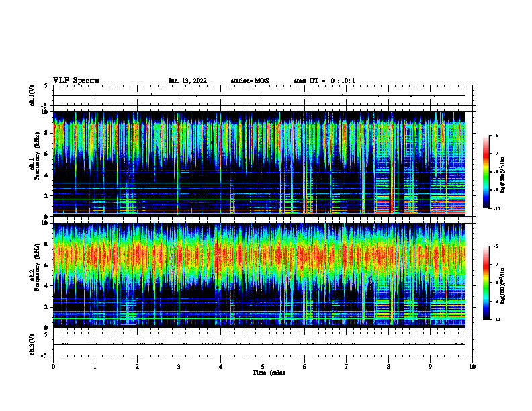532x411 pixels.
Task: Select the "ch.1(V)" axis label
Action: pos(32,95)
